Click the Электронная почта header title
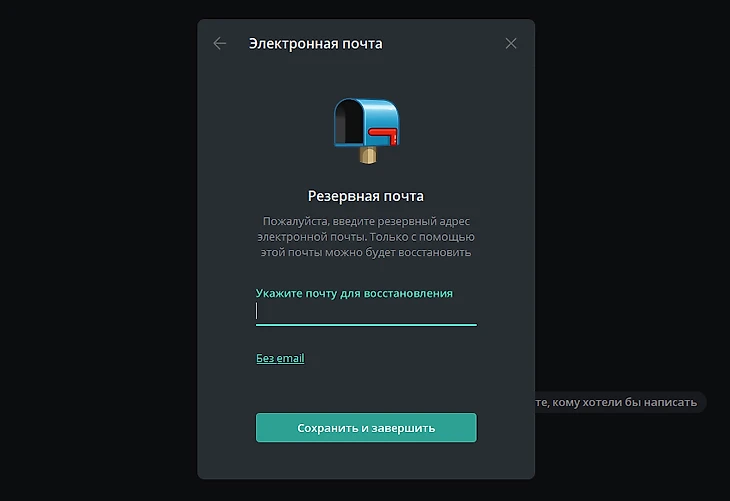The height and width of the screenshot is (501, 730). click(x=315, y=43)
